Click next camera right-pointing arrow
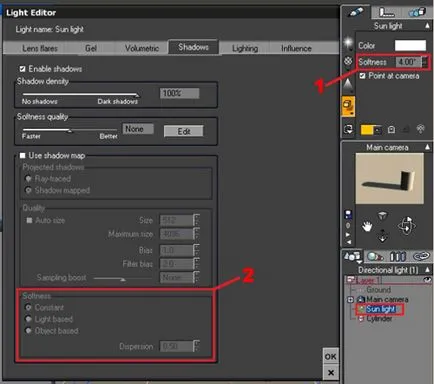 (x=348, y=235)
